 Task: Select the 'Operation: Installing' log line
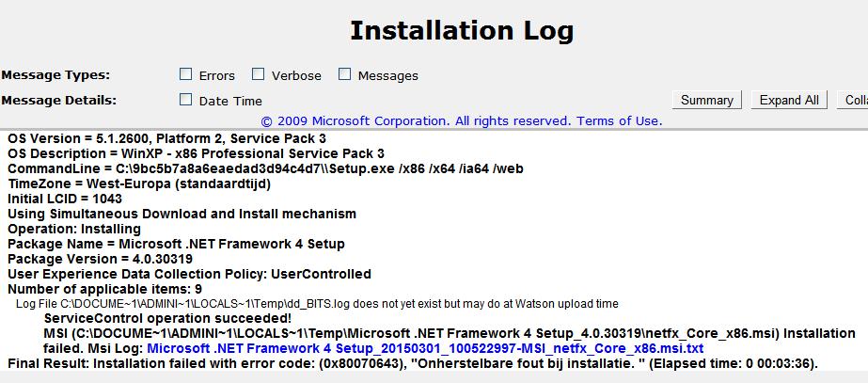click(x=74, y=229)
